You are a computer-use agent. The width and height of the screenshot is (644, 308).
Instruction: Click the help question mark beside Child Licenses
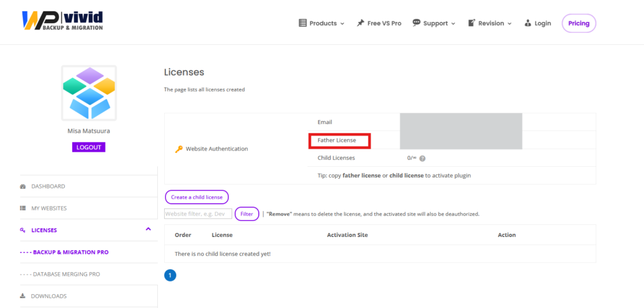423,159
